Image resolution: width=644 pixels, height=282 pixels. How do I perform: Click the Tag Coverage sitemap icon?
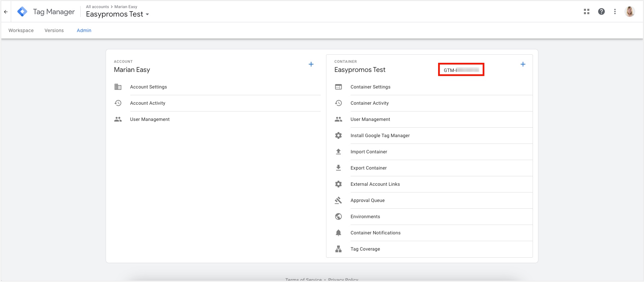(x=339, y=249)
